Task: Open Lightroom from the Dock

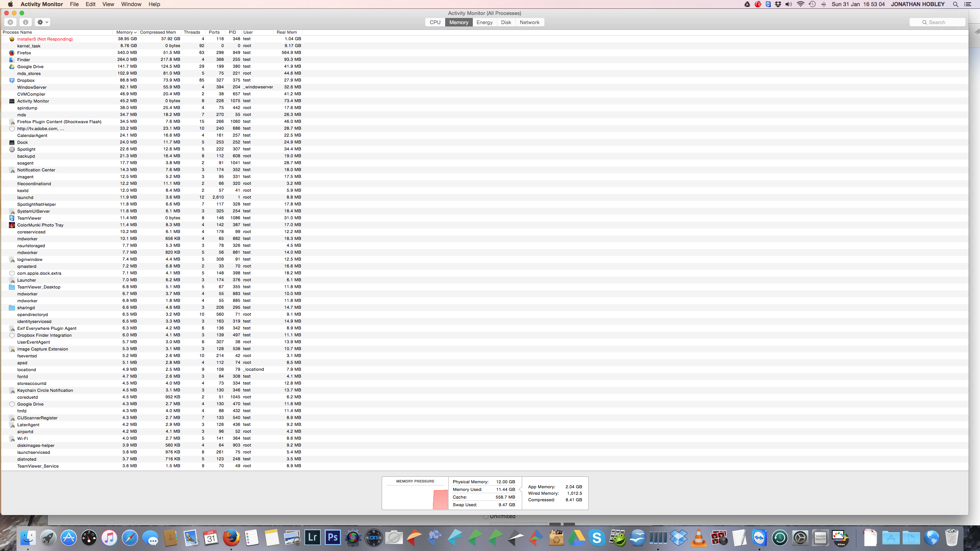Action: coord(312,538)
